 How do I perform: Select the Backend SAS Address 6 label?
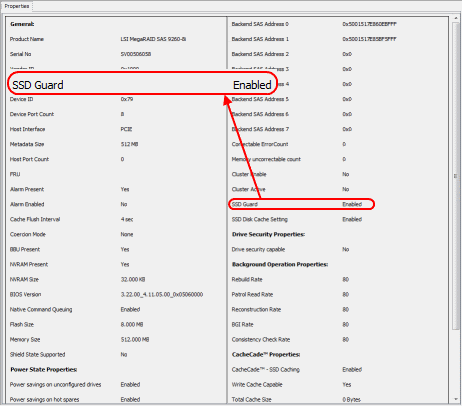(x=260, y=114)
